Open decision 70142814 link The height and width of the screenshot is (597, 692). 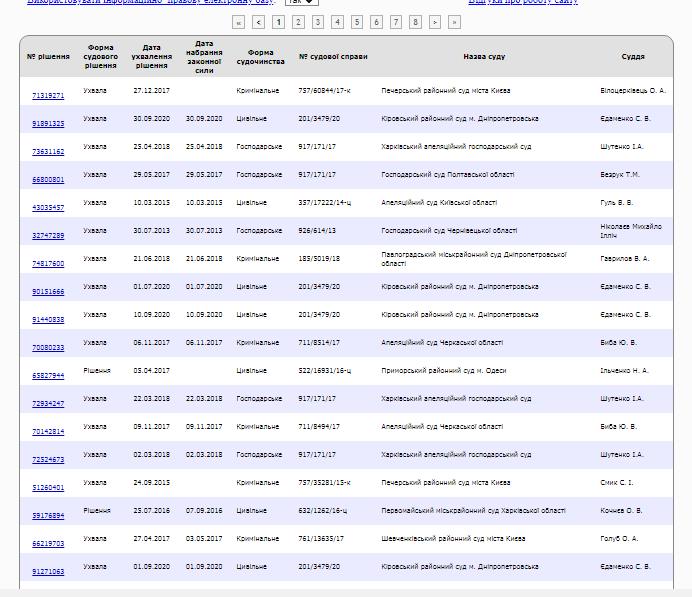coord(48,432)
